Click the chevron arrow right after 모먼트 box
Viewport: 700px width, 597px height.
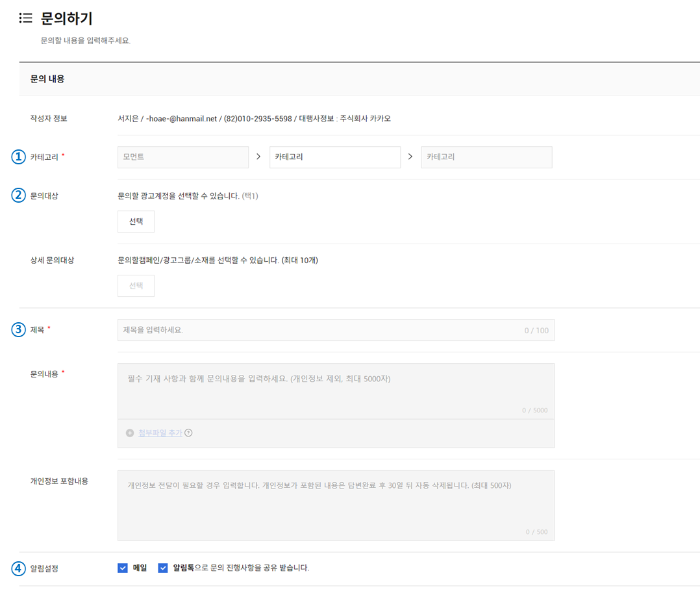point(258,157)
